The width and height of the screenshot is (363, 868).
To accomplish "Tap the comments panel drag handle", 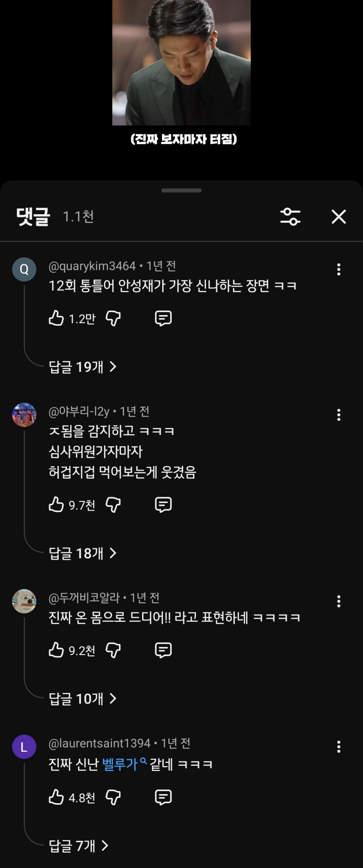I will pos(181,191).
